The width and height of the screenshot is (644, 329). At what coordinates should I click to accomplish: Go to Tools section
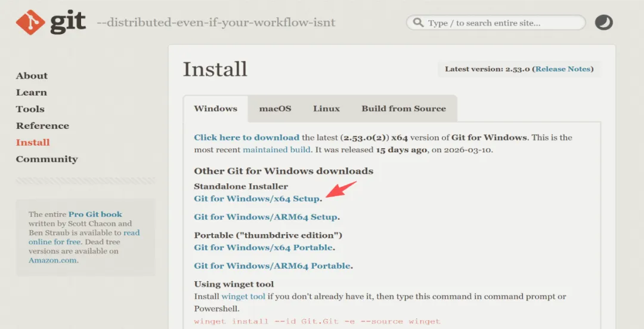click(30, 109)
